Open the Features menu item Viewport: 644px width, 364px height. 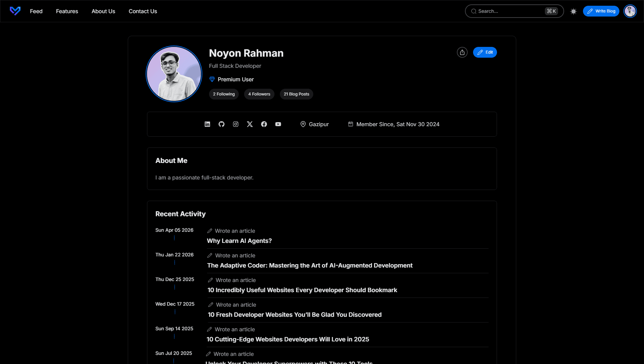tap(67, 11)
